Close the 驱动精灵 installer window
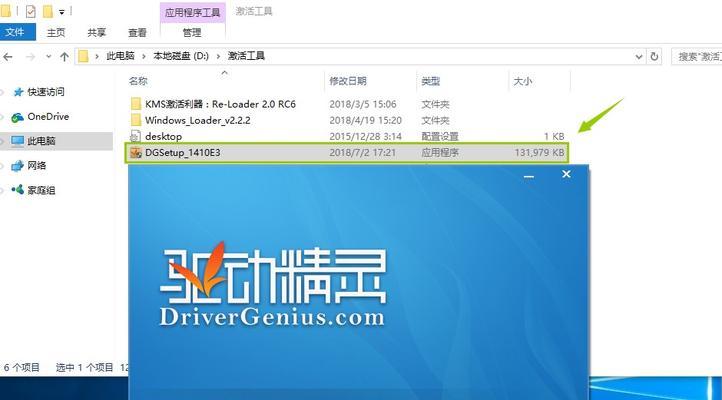The height and width of the screenshot is (400, 722). coord(566,174)
